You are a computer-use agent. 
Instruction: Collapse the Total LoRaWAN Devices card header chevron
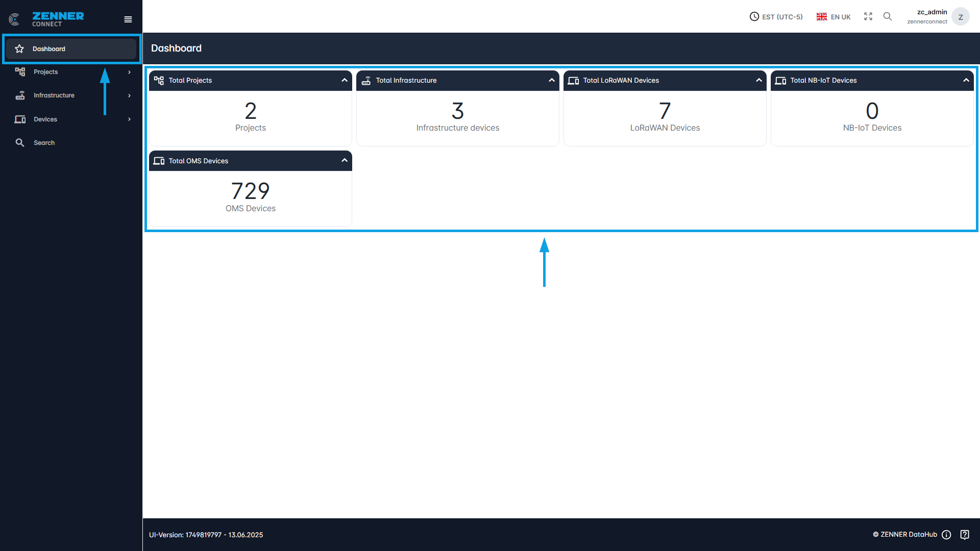click(x=759, y=80)
